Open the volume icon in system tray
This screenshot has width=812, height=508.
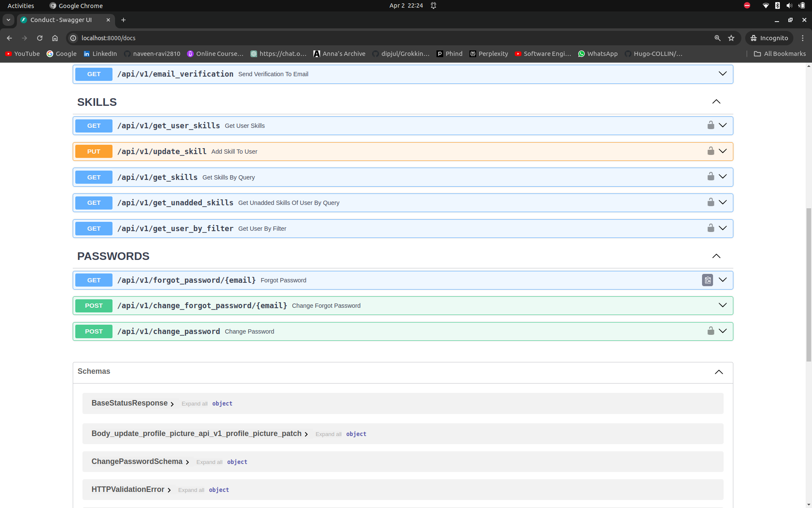[789, 6]
